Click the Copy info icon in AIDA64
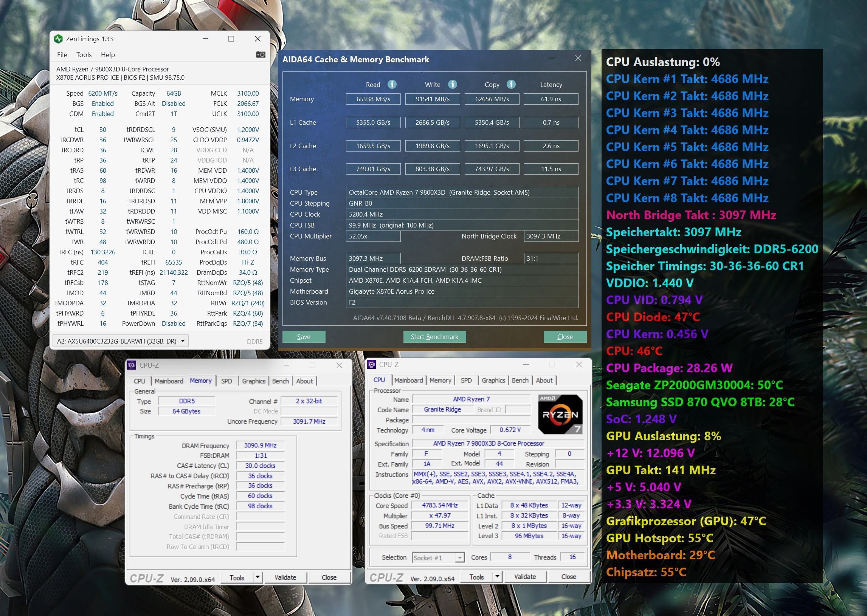Viewport: 867px width, 616px height. 511,84
